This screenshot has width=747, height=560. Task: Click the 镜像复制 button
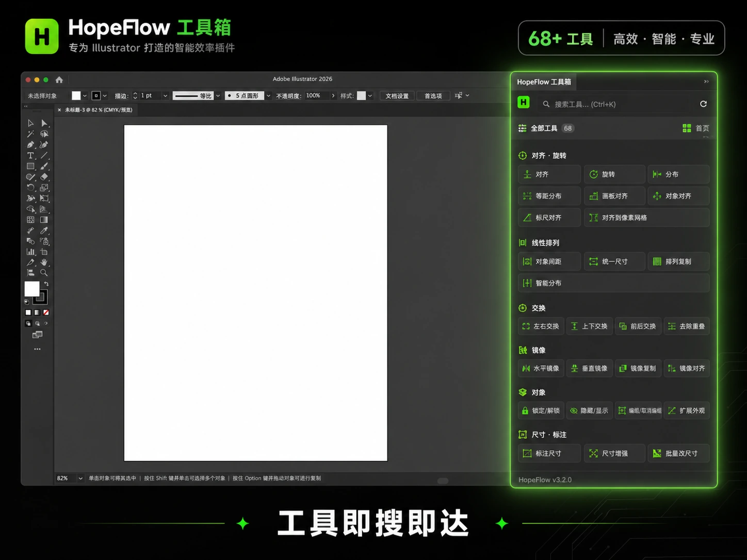tap(638, 369)
